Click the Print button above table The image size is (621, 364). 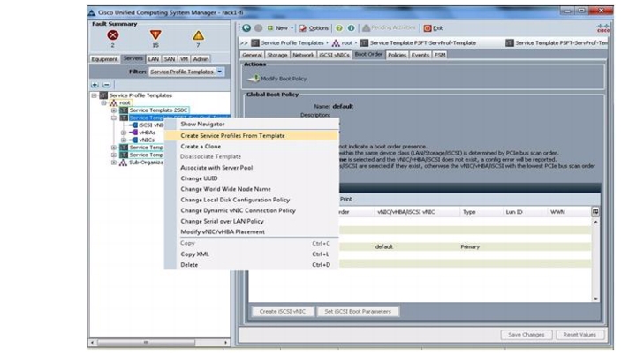(345, 199)
